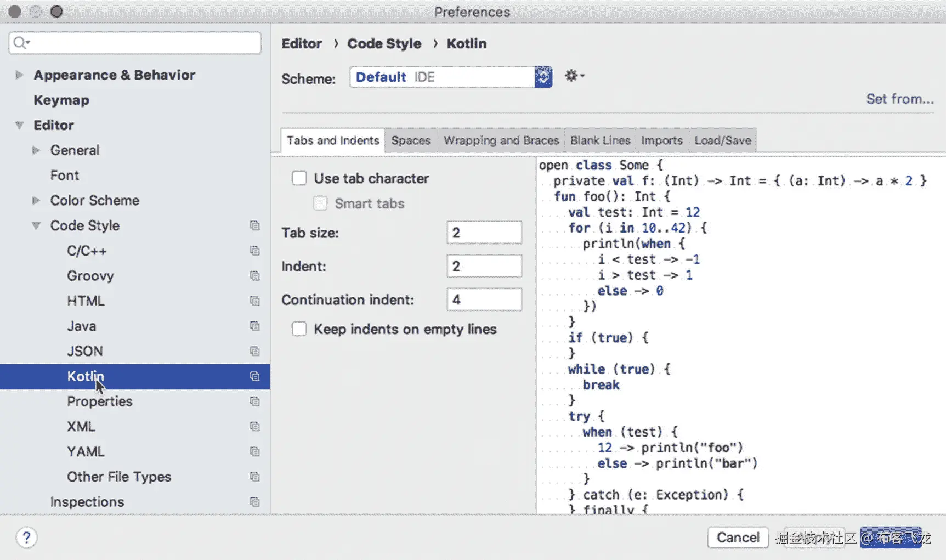Screen dimensions: 946x560
Task: Expand the Appearance & Behavior section
Action: point(19,75)
